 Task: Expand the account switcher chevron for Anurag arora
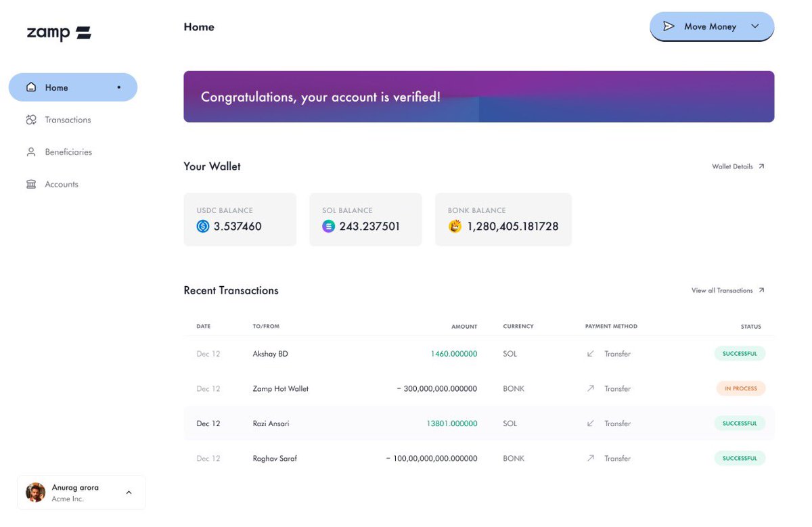129,492
